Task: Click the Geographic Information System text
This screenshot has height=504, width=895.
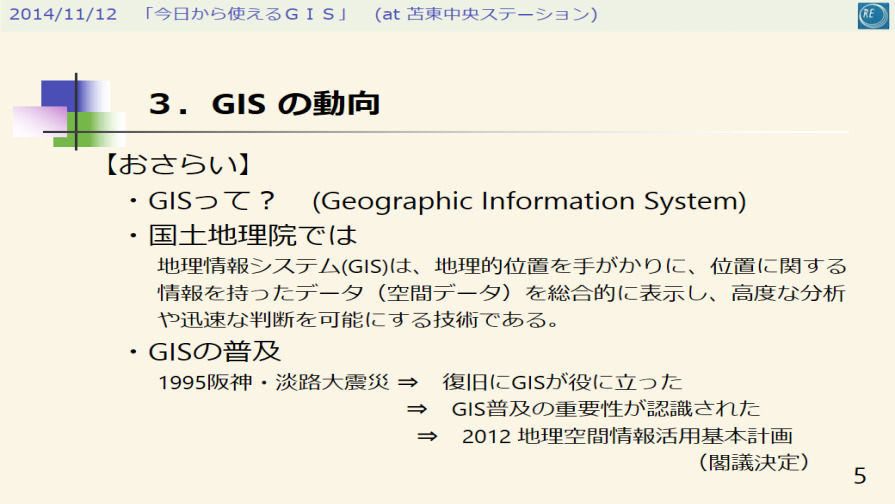Action: (529, 201)
